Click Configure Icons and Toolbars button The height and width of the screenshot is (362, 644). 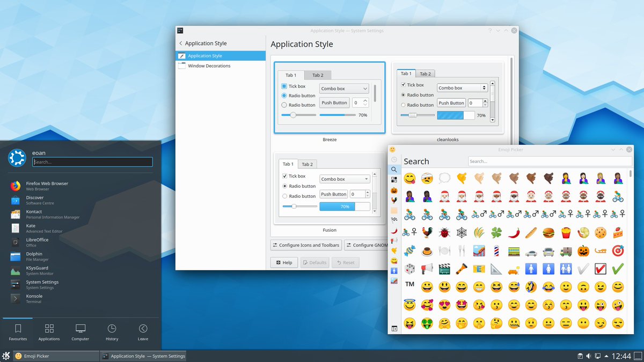(306, 245)
